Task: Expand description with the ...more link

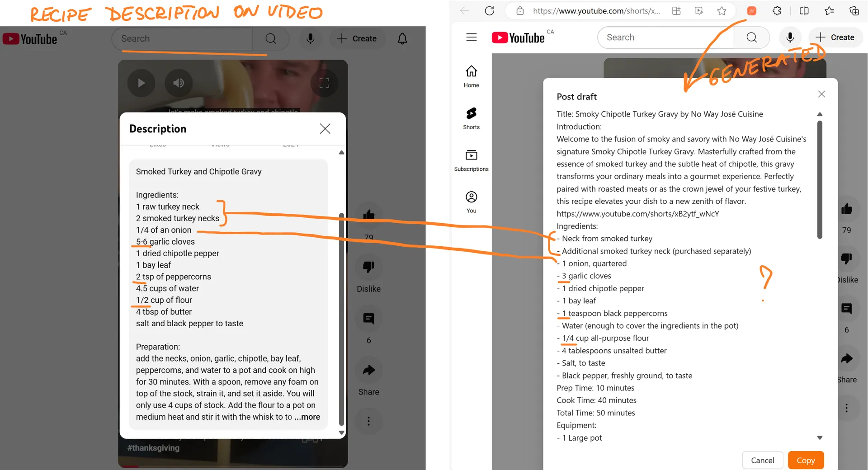Action: (x=307, y=417)
